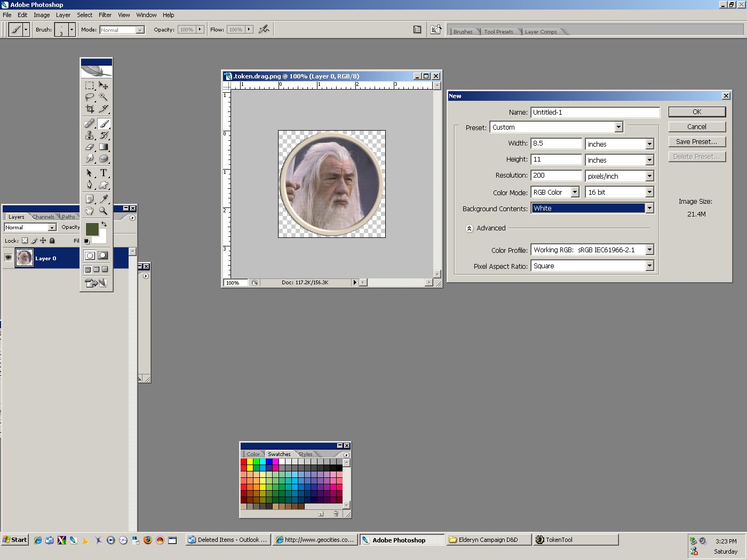Open the Filter menu
The height and width of the screenshot is (560, 747).
[105, 15]
